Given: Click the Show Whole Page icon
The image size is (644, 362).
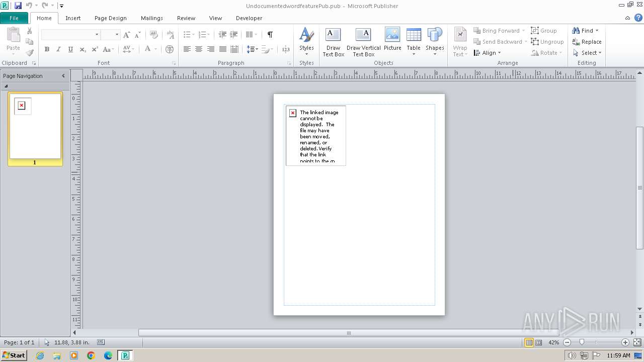Looking at the screenshot, I should click(637, 342).
